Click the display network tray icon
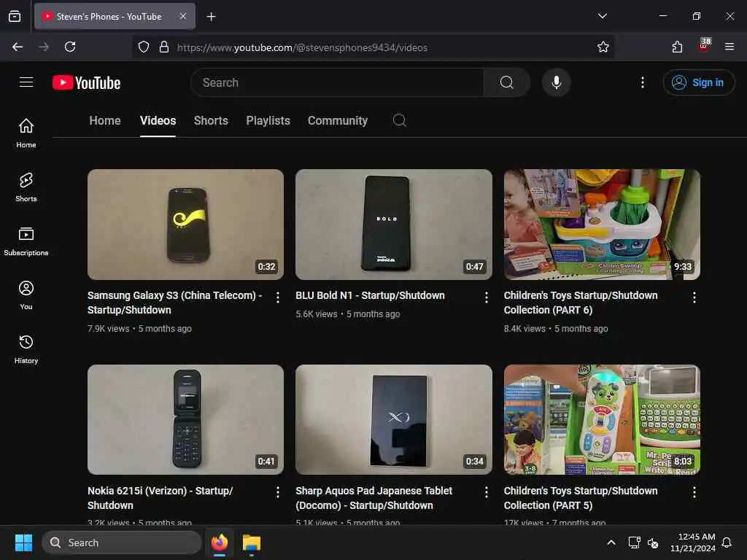The image size is (747, 560). pyautogui.click(x=634, y=542)
